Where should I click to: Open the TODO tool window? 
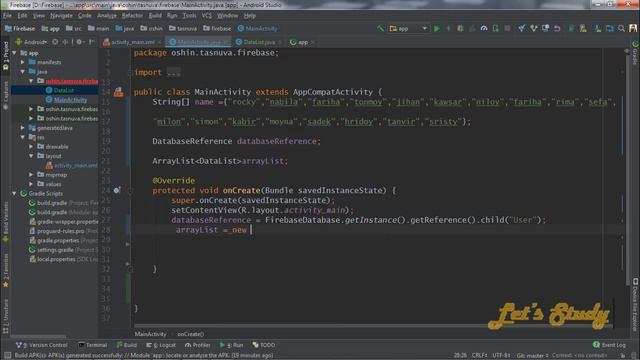(264, 345)
